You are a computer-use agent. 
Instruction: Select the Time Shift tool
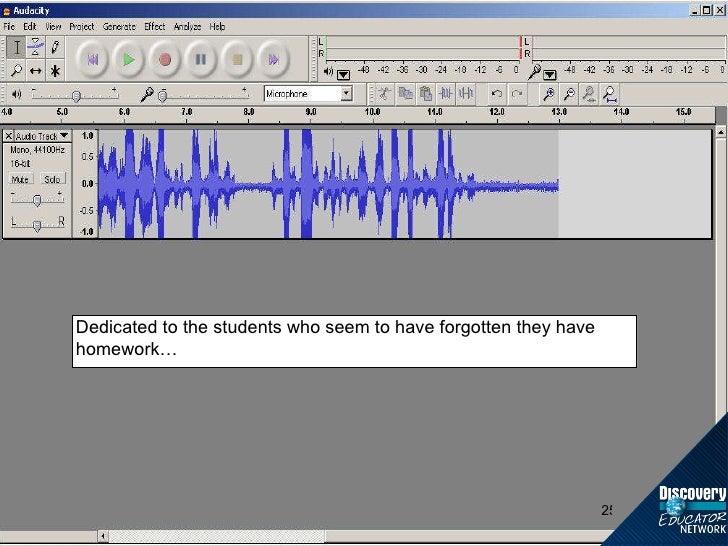(x=35, y=71)
